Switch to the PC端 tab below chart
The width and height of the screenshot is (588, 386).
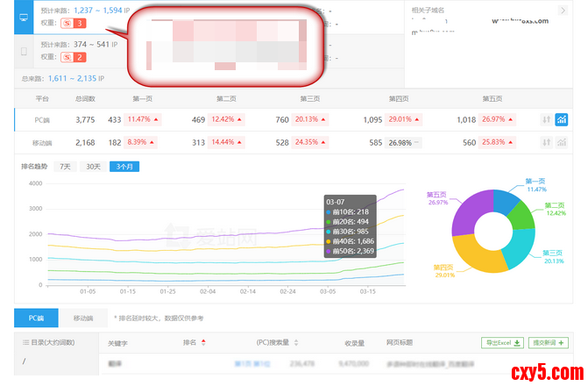36,318
